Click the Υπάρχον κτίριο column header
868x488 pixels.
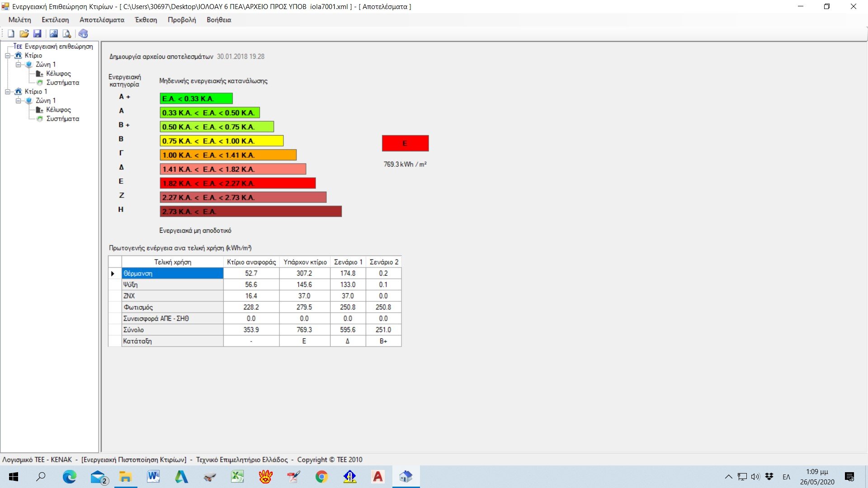click(x=305, y=262)
